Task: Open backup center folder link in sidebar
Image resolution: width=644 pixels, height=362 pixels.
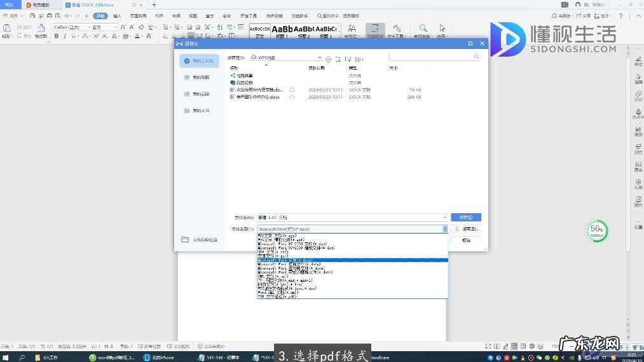Action: click(x=200, y=240)
